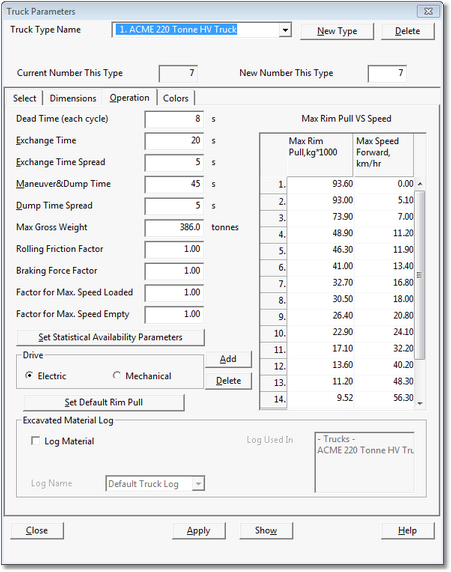Select rim pull cell 73.90

[x=320, y=217]
